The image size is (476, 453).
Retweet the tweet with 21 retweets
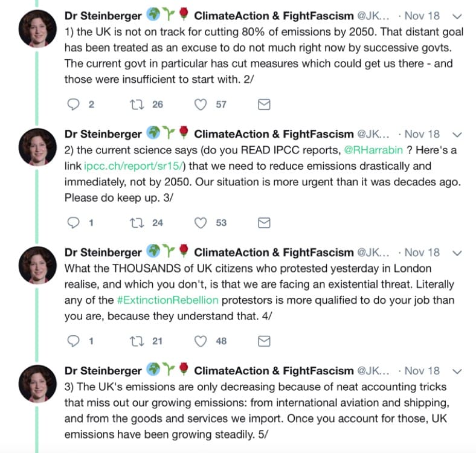pos(137,342)
